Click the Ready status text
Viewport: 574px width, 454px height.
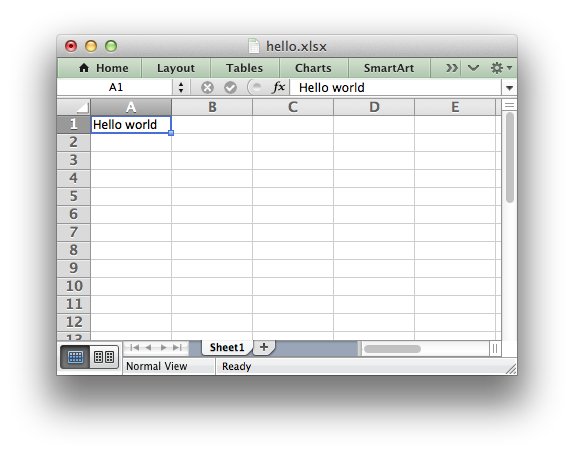pyautogui.click(x=236, y=366)
